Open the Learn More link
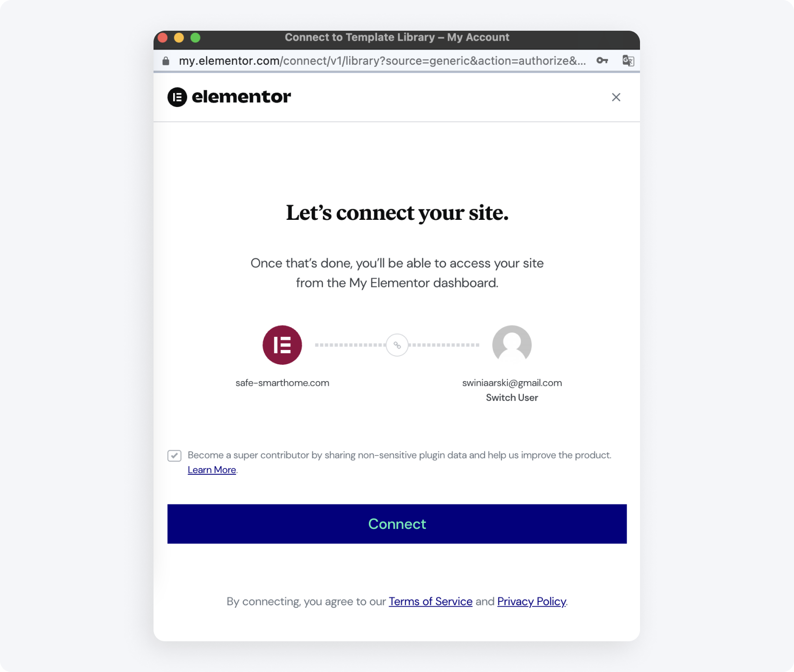794x672 pixels. 211,469
